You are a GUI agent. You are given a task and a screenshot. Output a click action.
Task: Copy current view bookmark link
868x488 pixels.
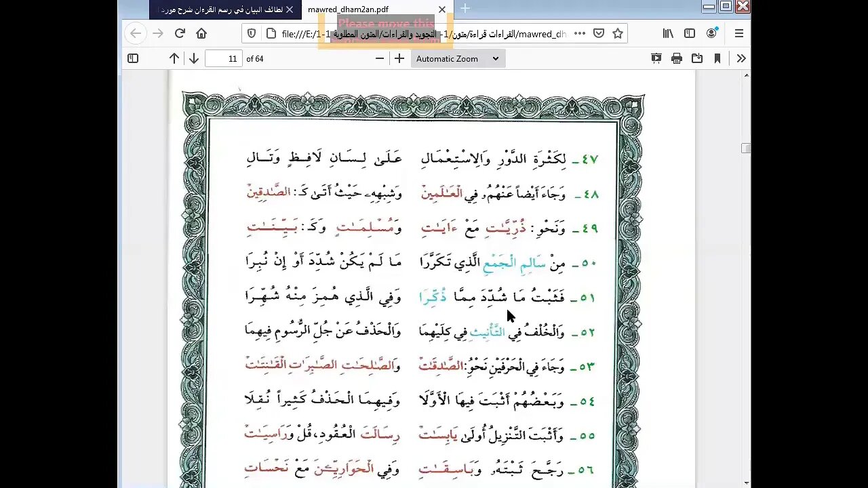point(717,59)
